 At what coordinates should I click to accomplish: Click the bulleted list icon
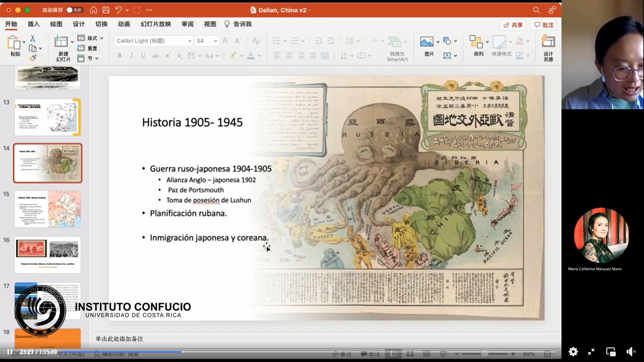pyautogui.click(x=277, y=41)
